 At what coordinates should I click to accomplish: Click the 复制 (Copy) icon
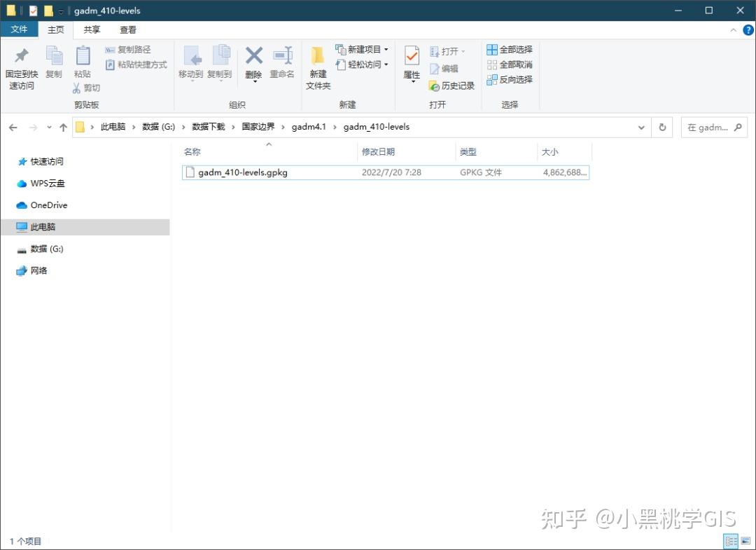click(x=54, y=64)
